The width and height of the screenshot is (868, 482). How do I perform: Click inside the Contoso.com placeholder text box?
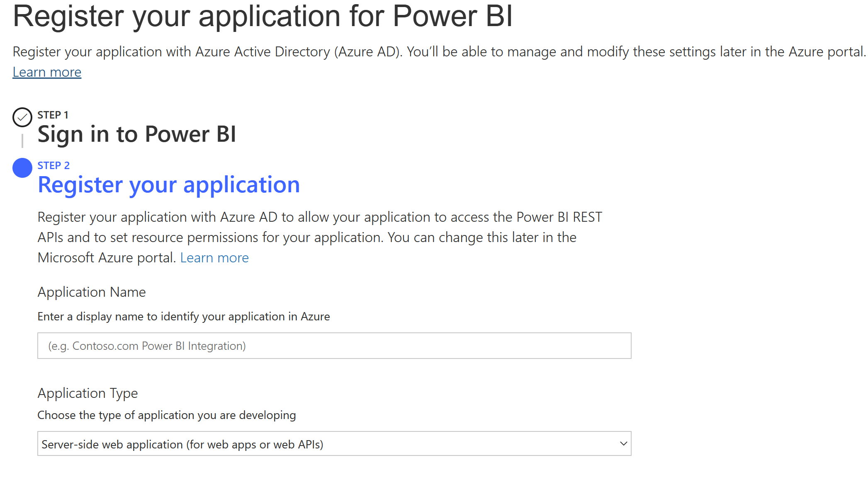(147, 345)
